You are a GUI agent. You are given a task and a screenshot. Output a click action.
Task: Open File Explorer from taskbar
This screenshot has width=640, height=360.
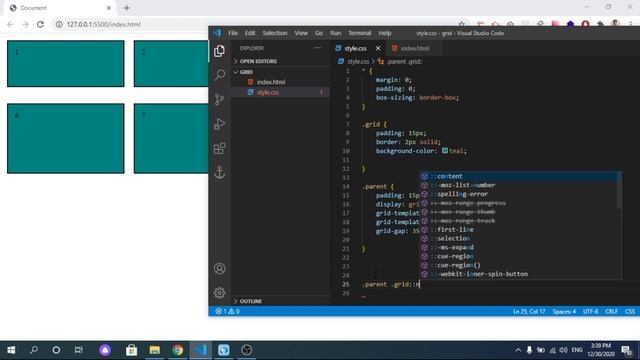click(155, 350)
